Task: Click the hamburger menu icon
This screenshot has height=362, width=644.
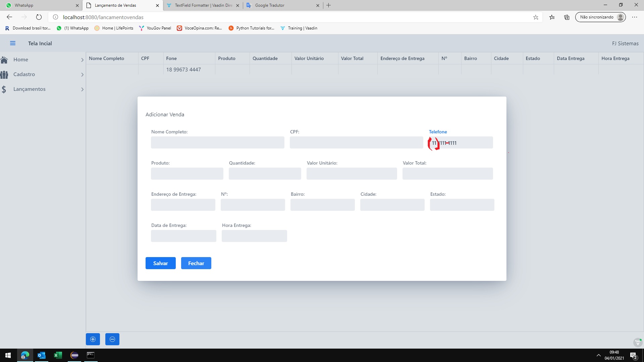Action: (x=13, y=43)
